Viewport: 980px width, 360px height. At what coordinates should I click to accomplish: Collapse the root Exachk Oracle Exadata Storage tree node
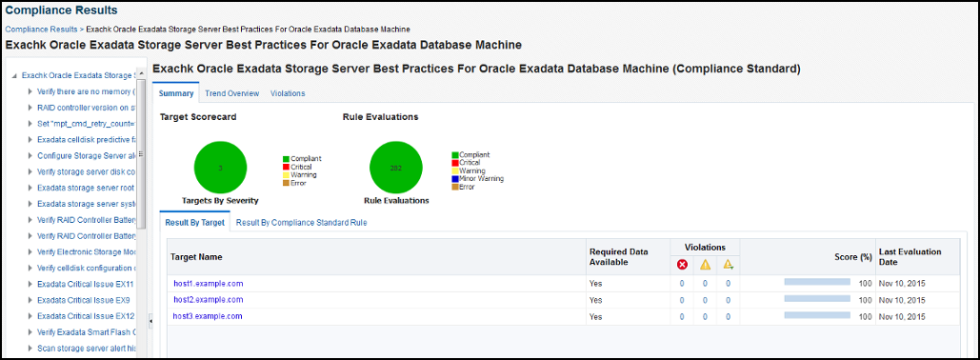point(15,75)
